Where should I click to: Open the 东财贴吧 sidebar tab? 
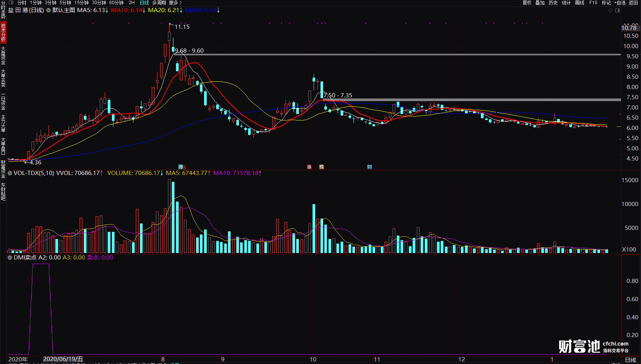click(x=3, y=192)
